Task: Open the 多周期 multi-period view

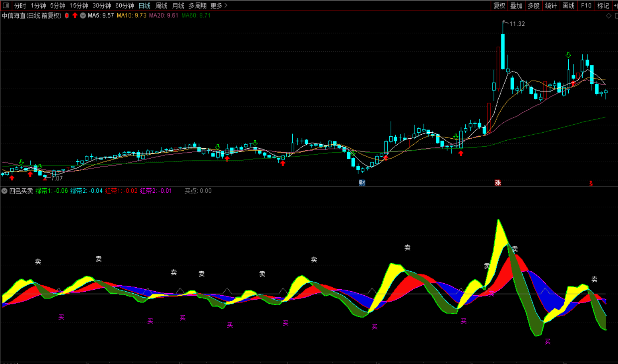Action: click(x=197, y=6)
